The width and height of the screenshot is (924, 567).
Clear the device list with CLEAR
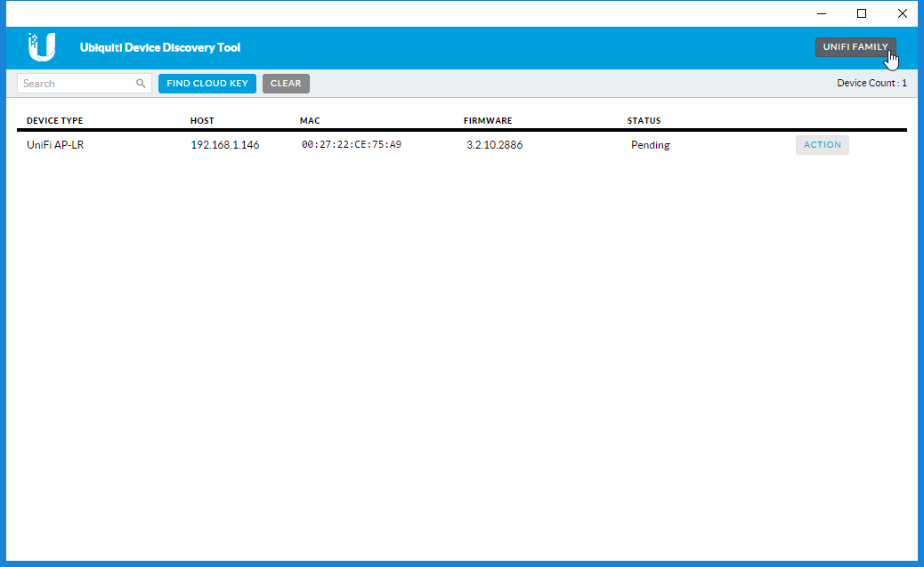click(x=286, y=84)
